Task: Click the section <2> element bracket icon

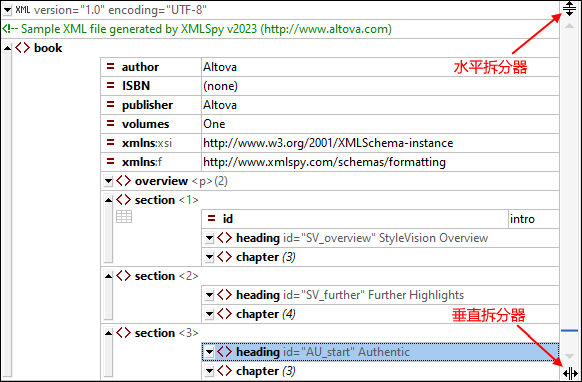Action: (124, 276)
